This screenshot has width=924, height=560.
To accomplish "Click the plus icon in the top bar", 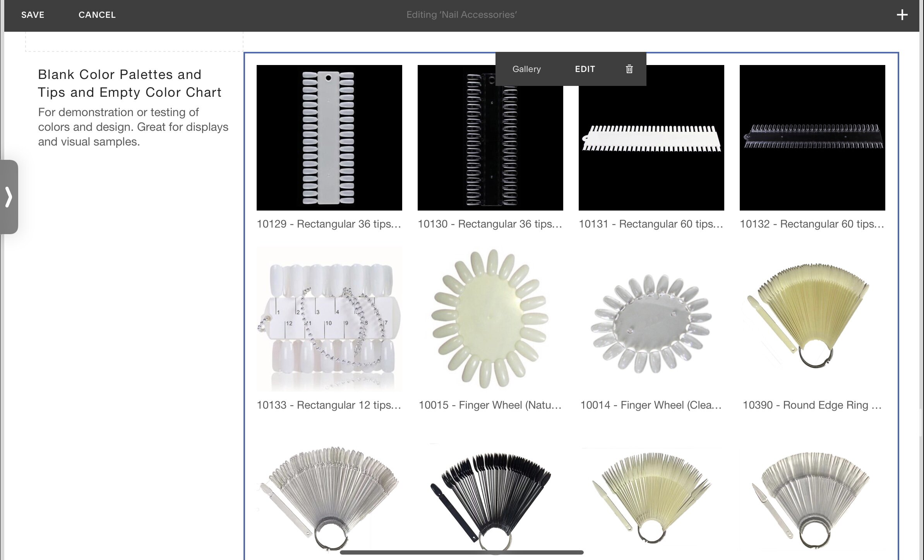I will click(902, 15).
